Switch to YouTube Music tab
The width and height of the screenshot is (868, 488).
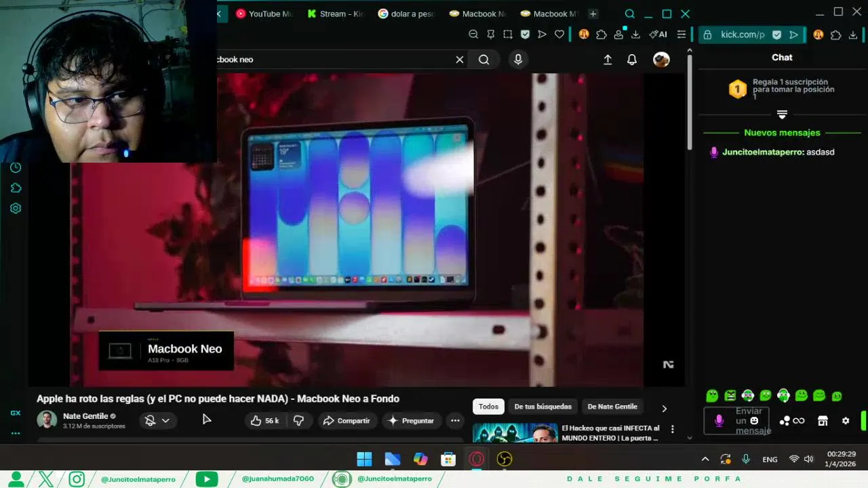click(263, 14)
